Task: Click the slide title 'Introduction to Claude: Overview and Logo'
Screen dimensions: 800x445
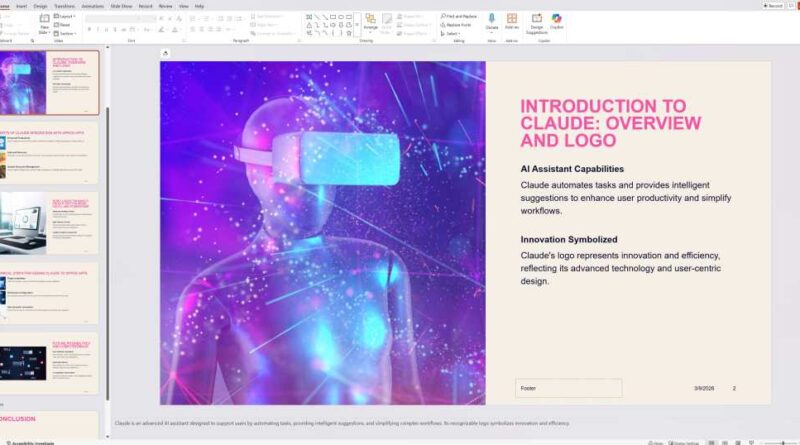Action: click(x=611, y=123)
